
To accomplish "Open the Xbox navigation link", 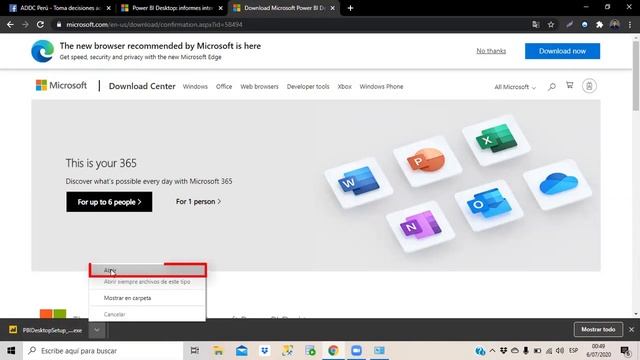I will (x=344, y=87).
